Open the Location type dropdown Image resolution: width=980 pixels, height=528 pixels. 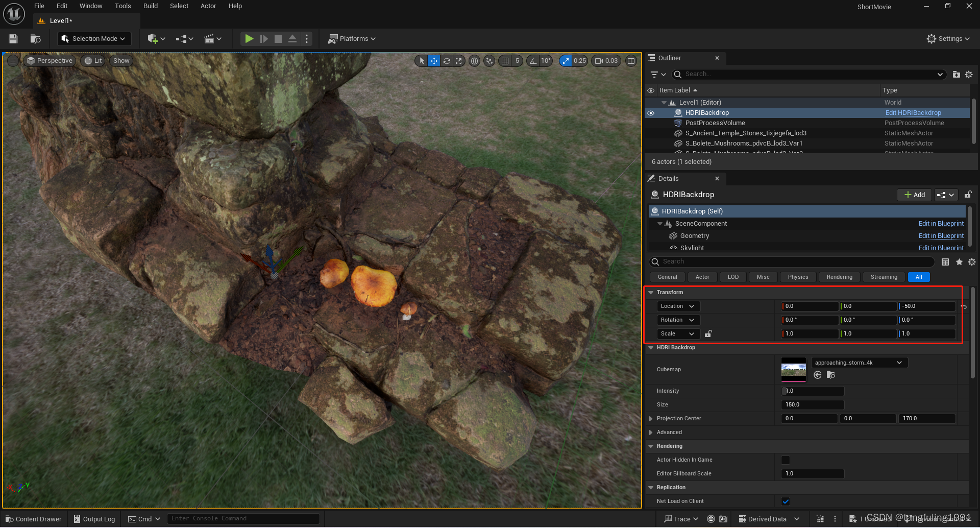click(x=678, y=306)
